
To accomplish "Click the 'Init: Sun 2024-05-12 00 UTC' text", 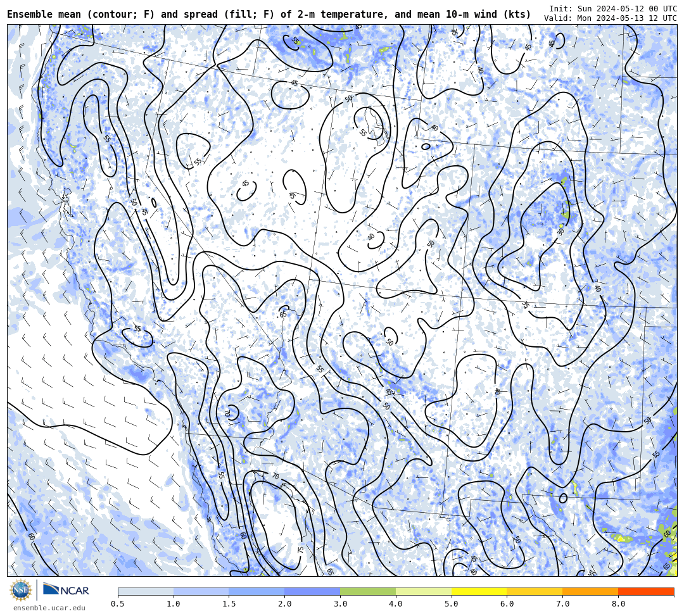I will click(x=613, y=9).
